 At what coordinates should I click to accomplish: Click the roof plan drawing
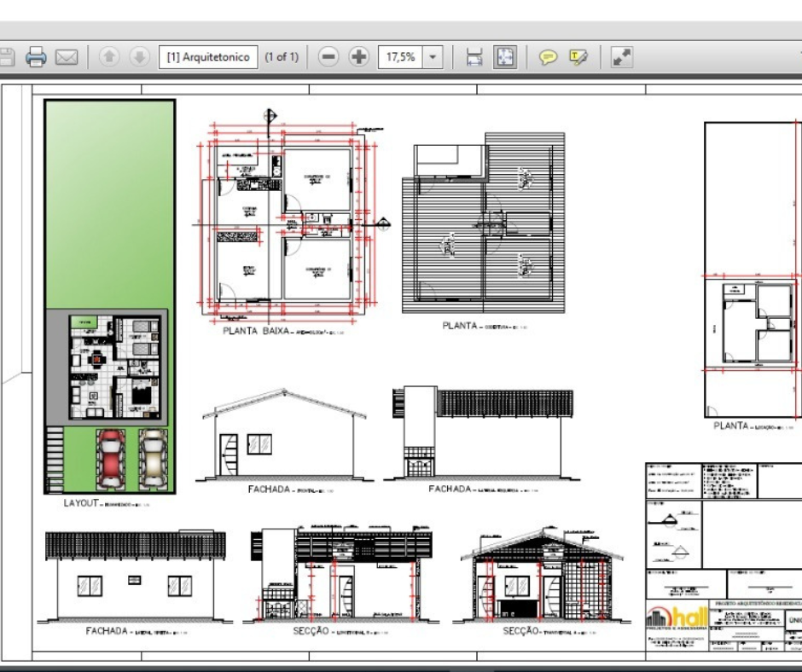(x=483, y=223)
